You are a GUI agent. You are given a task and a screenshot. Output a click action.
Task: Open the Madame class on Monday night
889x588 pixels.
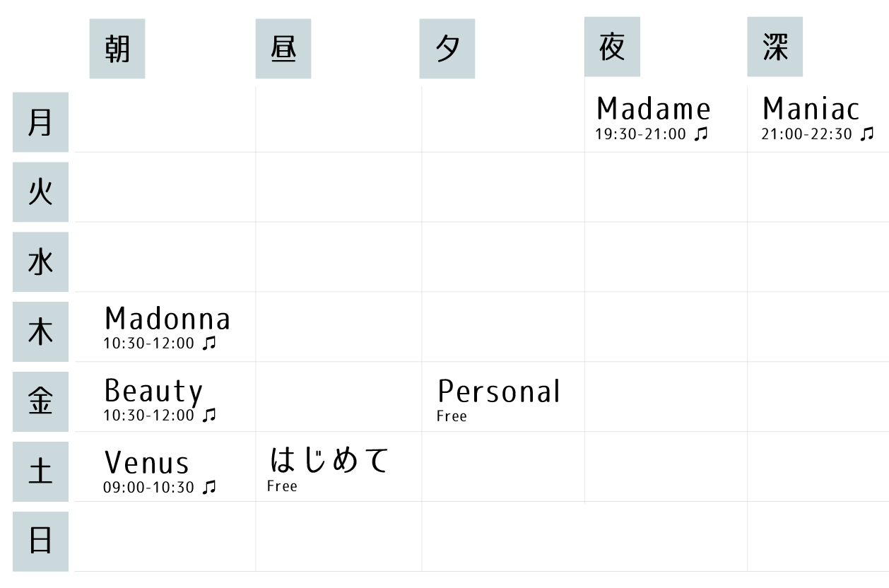(x=653, y=110)
